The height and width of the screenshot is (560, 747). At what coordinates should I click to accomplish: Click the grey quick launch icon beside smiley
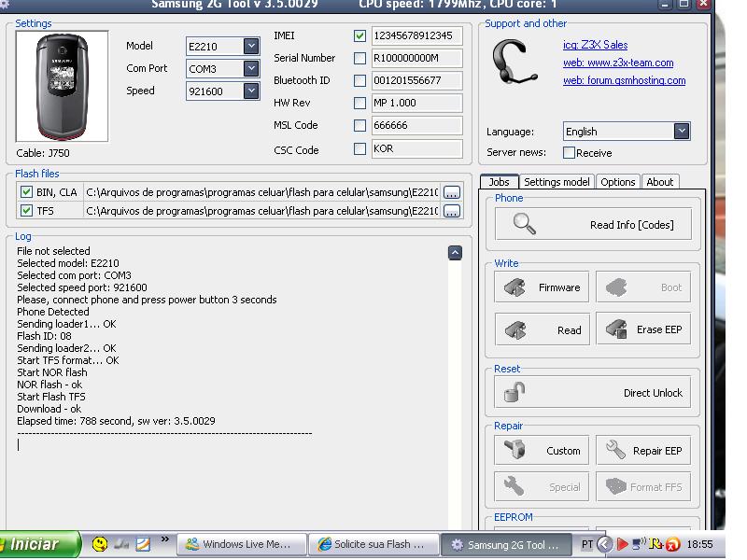121,544
